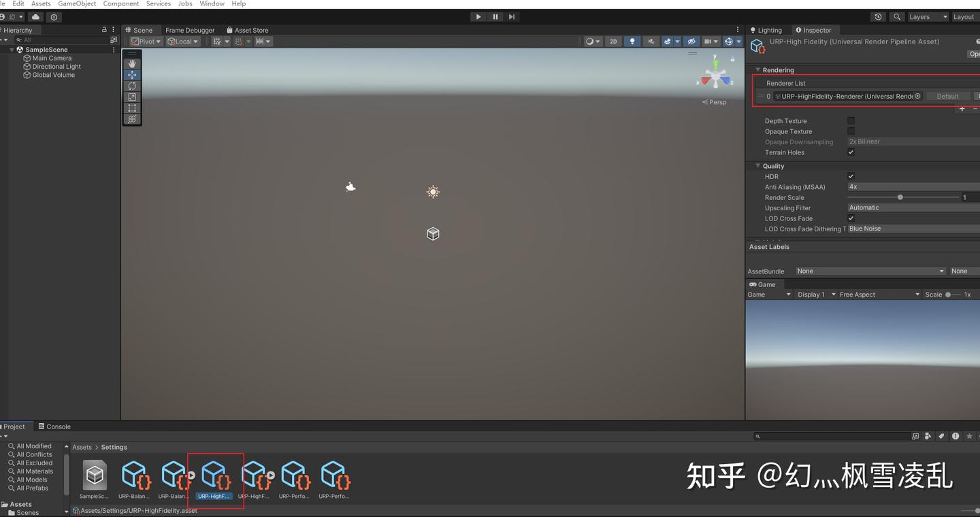Switch to Asset Store tab

point(247,30)
